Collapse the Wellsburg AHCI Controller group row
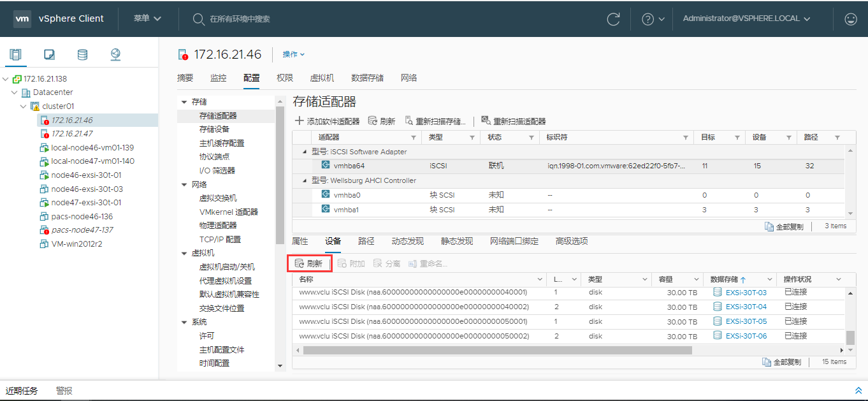Image resolution: width=868 pixels, height=401 pixels. [304, 180]
